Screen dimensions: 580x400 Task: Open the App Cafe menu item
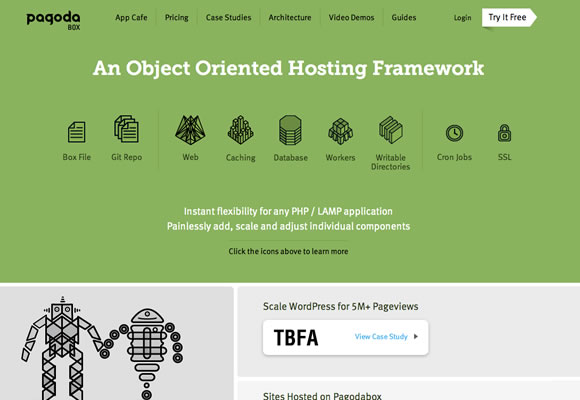coord(131,17)
